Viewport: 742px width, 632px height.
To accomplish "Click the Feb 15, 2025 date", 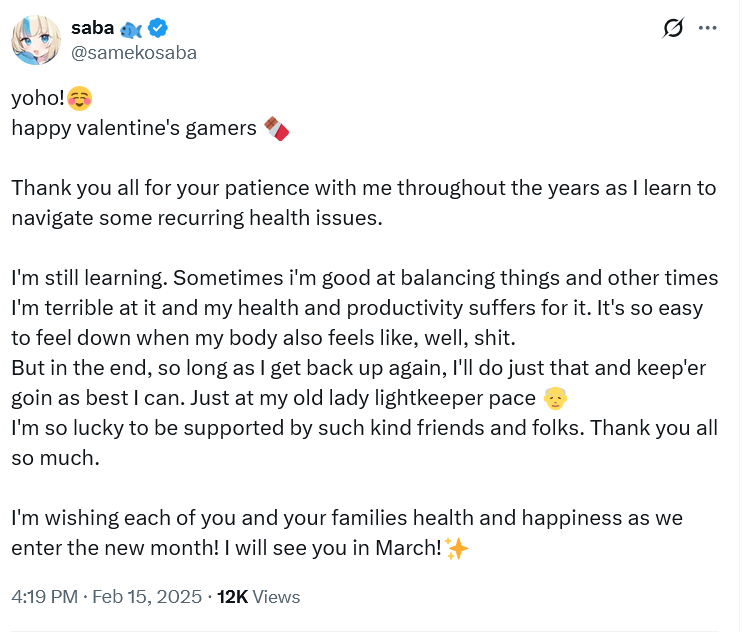I will pos(147,597).
